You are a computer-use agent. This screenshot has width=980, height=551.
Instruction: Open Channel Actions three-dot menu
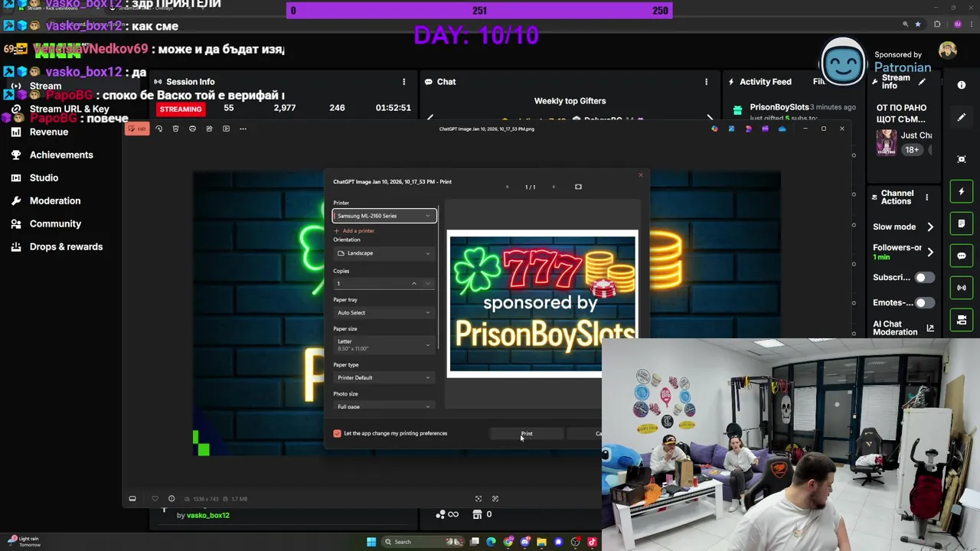click(926, 197)
